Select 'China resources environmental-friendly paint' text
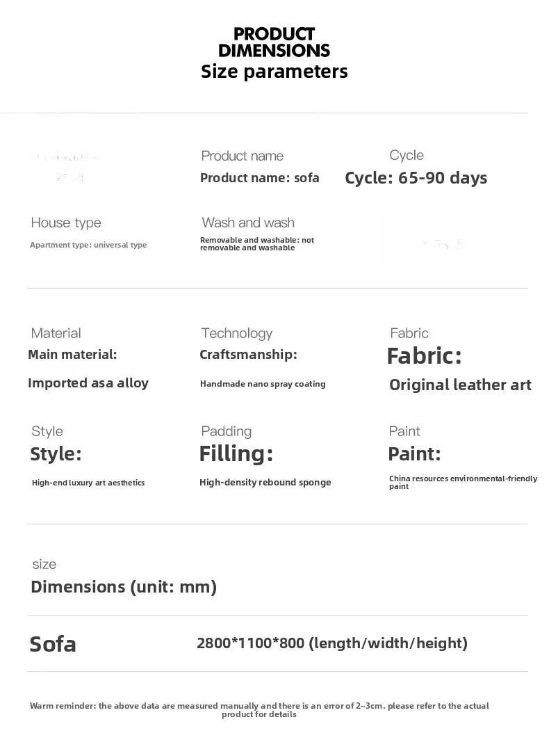Image resolution: width=549 pixels, height=756 pixels. click(x=464, y=482)
